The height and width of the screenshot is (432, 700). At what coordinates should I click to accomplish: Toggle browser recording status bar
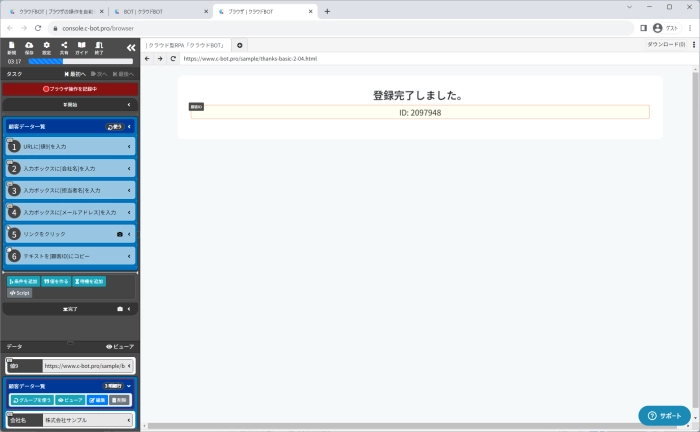pos(70,89)
